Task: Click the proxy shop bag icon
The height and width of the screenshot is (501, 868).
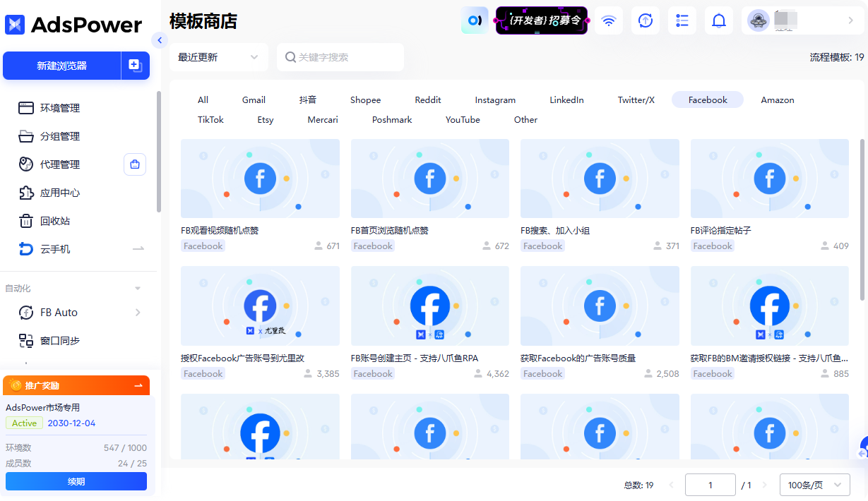Action: [x=135, y=164]
